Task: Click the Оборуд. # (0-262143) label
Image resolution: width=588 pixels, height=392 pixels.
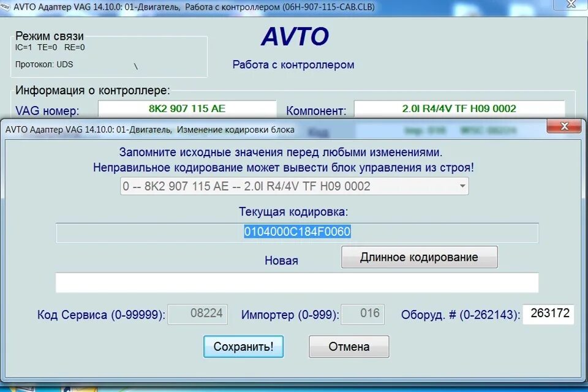Action: [461, 315]
